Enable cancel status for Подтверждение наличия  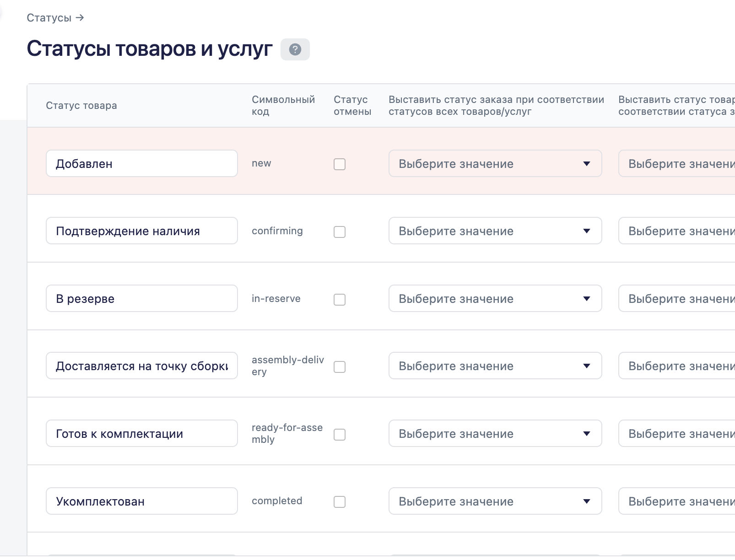click(340, 232)
